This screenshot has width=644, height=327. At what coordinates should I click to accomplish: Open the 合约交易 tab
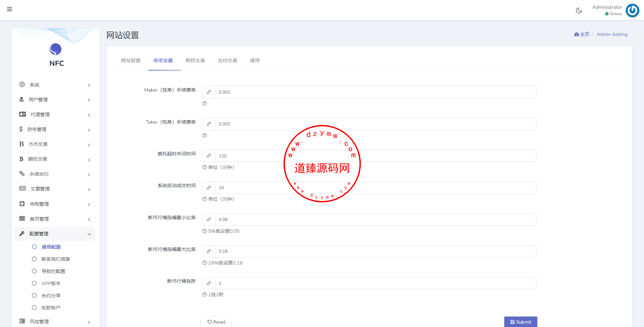click(227, 60)
